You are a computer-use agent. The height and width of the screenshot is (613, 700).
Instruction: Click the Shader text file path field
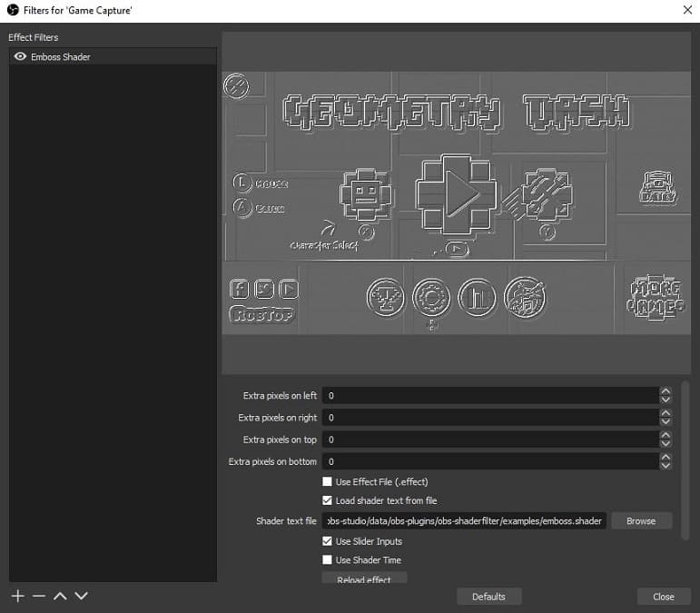pos(464,521)
